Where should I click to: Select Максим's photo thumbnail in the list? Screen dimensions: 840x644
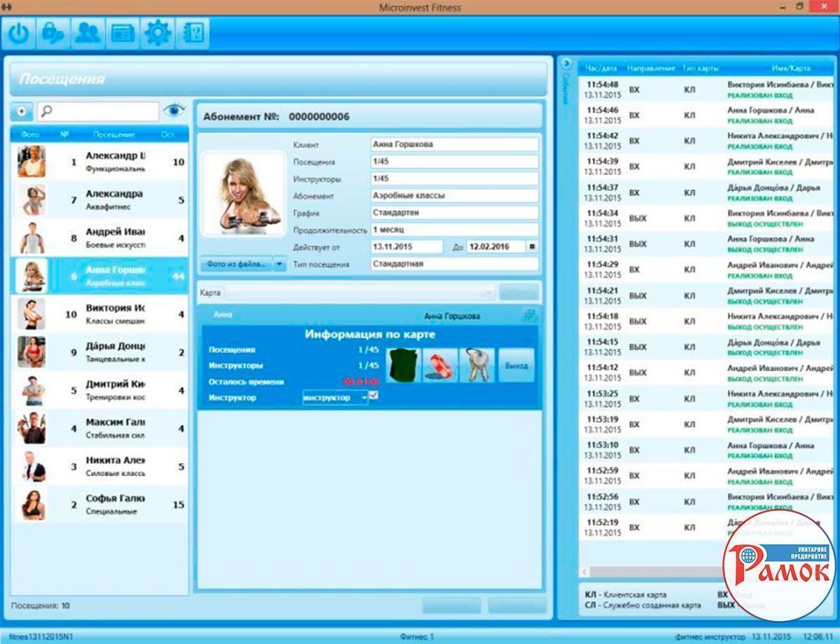coord(31,428)
